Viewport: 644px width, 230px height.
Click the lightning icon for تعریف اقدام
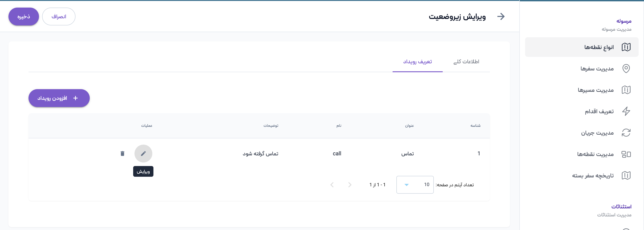coord(626,111)
